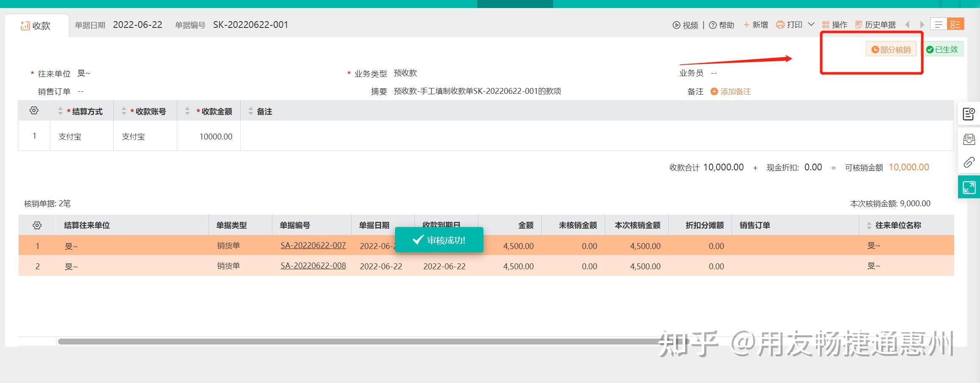This screenshot has width=980, height=383.
Task: Switch to detailed orange layout view
Action: pyautogui.click(x=955, y=25)
